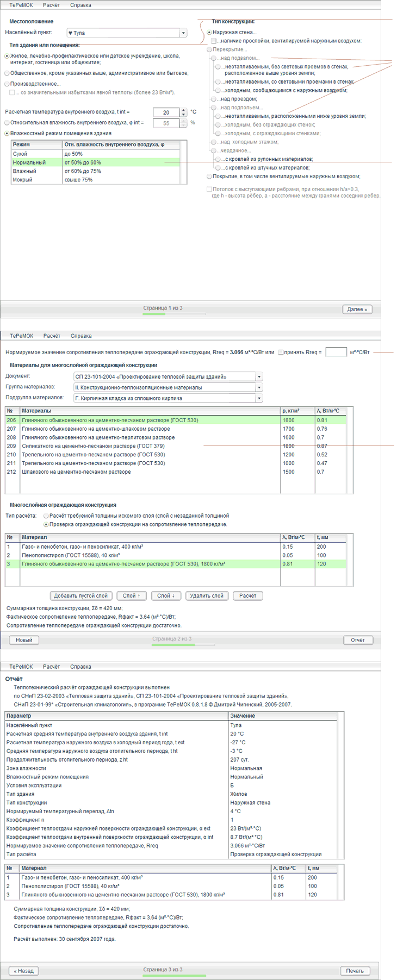Enable the наличие прослойки checkbox
The height and width of the screenshot is (980, 397).
tap(214, 41)
